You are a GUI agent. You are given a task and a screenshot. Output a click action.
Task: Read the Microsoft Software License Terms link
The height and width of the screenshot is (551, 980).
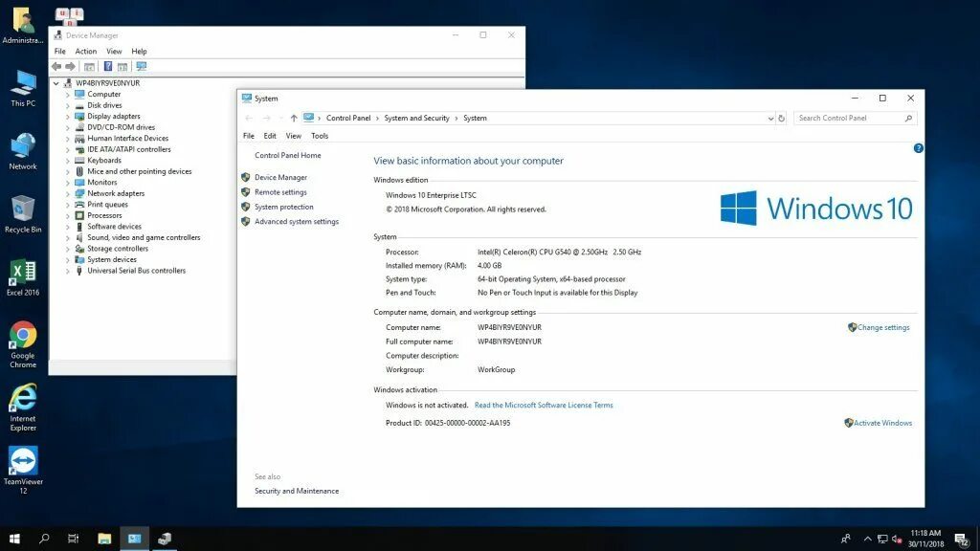pos(544,406)
